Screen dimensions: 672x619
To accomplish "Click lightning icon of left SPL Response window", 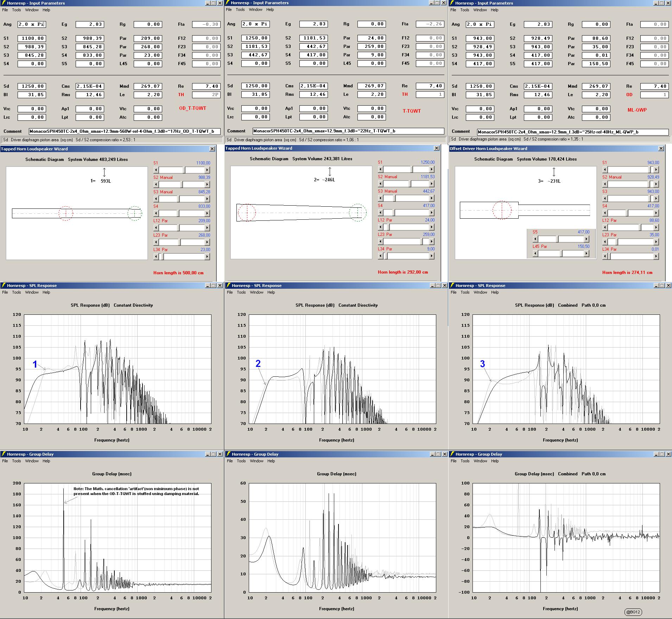I will (x=4, y=286).
